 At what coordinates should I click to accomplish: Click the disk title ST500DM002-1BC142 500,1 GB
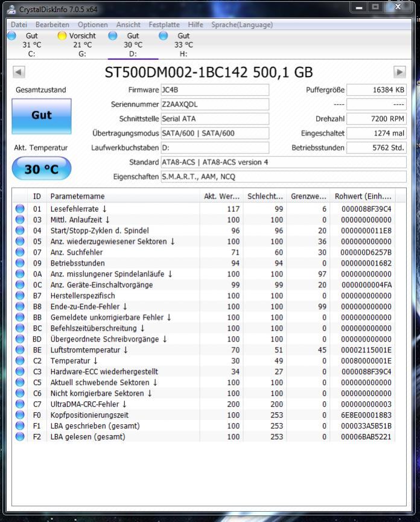tap(209, 72)
